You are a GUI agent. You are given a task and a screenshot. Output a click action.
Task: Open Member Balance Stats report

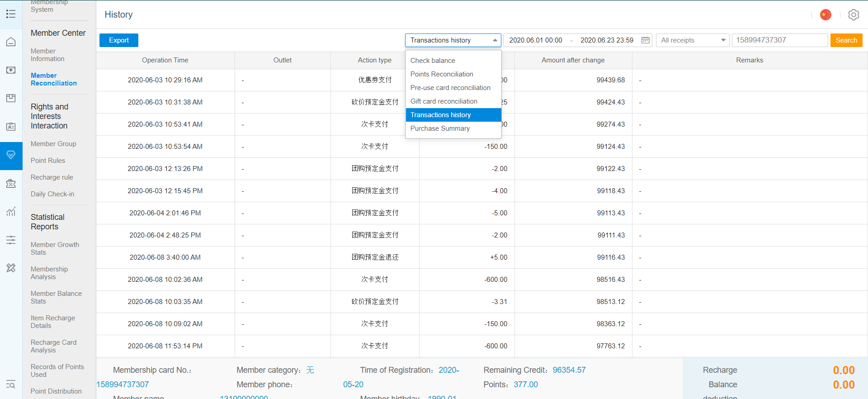tap(56, 297)
